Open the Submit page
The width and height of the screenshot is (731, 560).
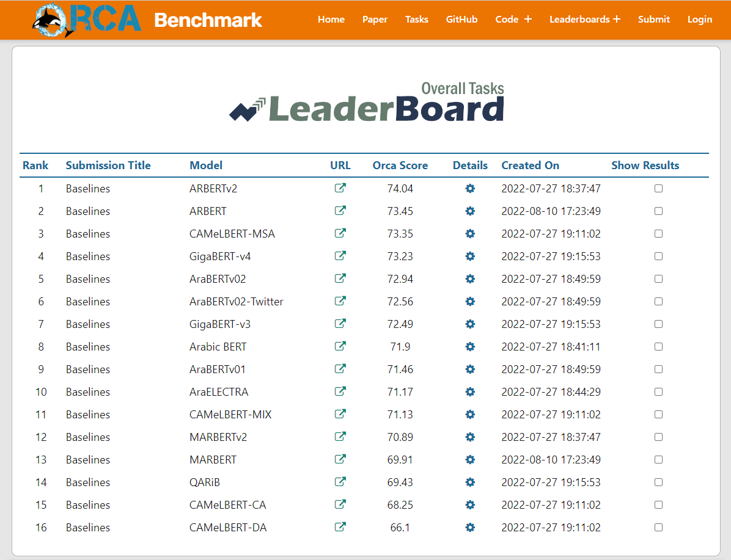click(x=653, y=19)
